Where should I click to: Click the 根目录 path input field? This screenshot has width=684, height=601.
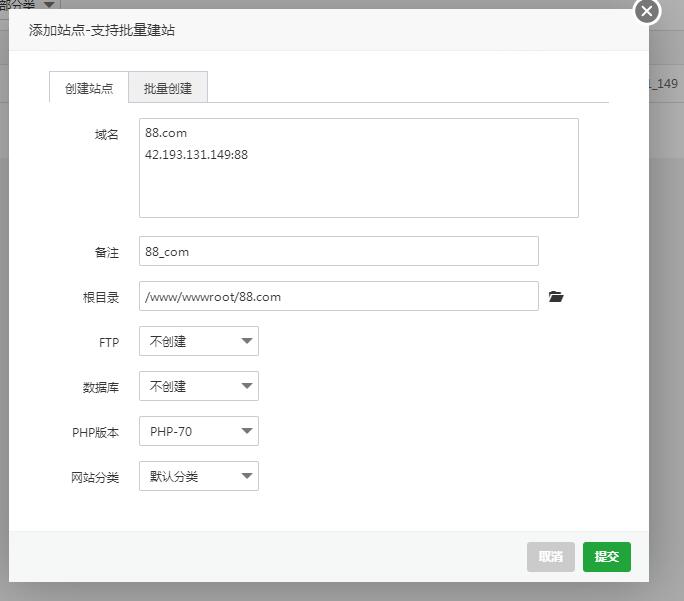tap(338, 296)
